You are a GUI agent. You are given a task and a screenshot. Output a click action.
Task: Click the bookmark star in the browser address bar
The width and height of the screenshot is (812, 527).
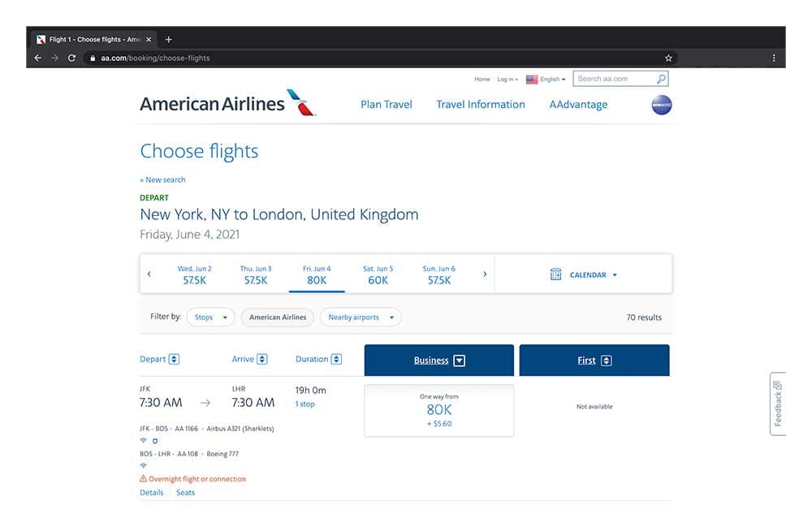(667, 58)
